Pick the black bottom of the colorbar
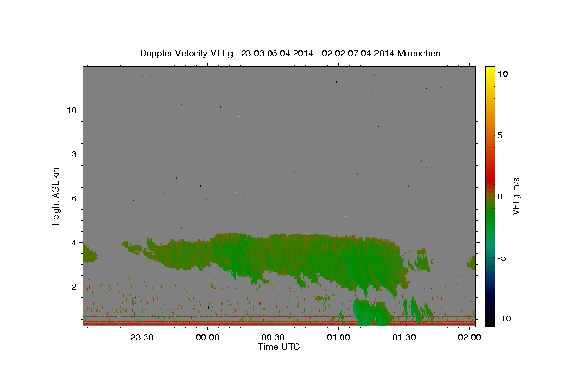The image size is (588, 392). click(x=490, y=321)
